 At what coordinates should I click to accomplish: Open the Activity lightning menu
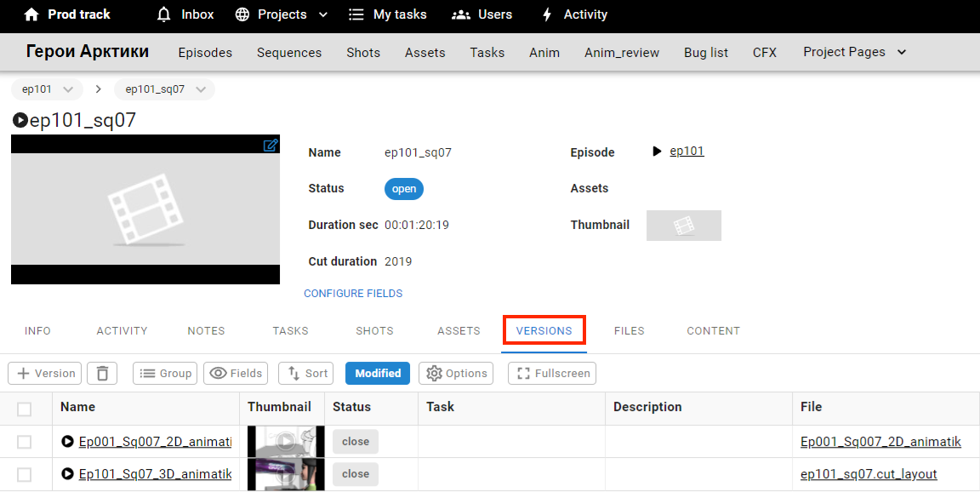point(547,14)
